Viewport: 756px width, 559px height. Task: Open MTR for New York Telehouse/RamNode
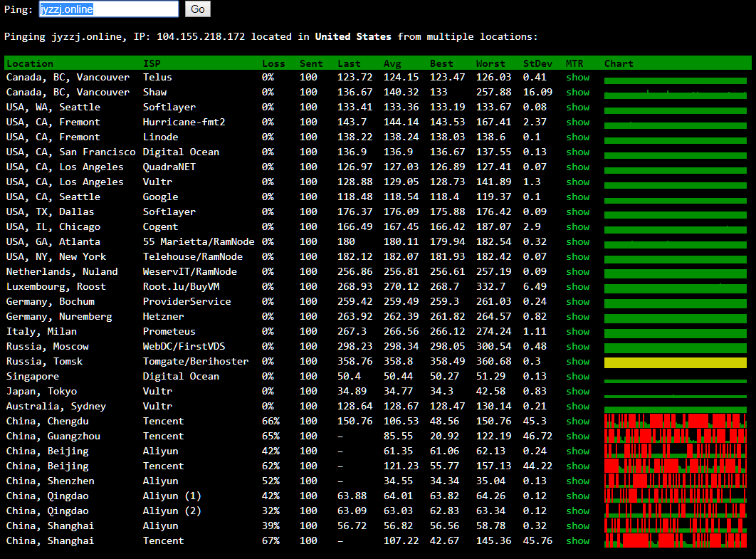(x=577, y=256)
